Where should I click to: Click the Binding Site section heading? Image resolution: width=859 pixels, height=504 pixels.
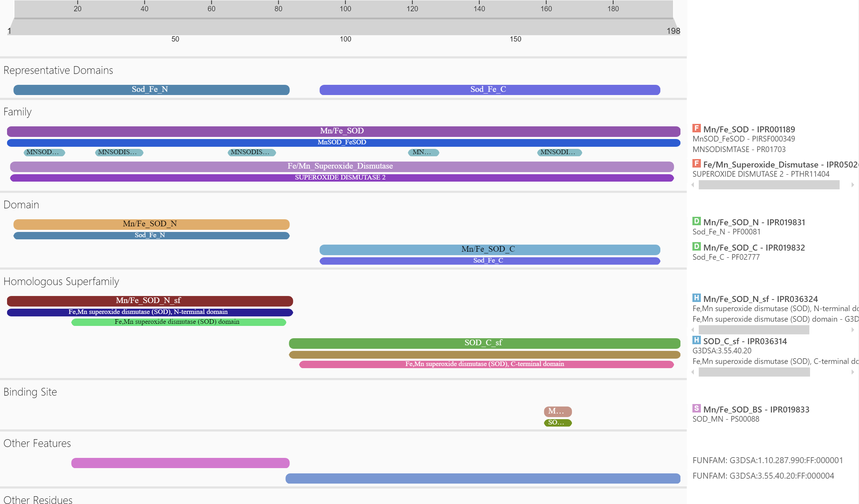[30, 392]
